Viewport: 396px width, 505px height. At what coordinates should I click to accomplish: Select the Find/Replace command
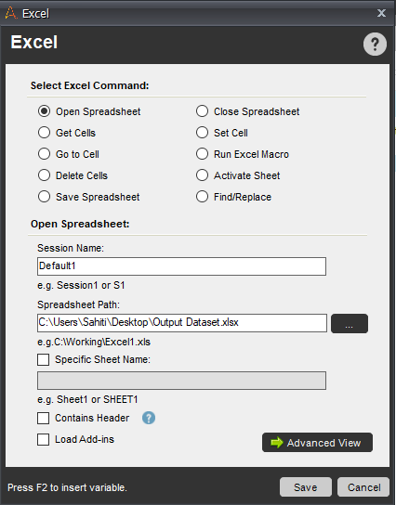(x=202, y=197)
